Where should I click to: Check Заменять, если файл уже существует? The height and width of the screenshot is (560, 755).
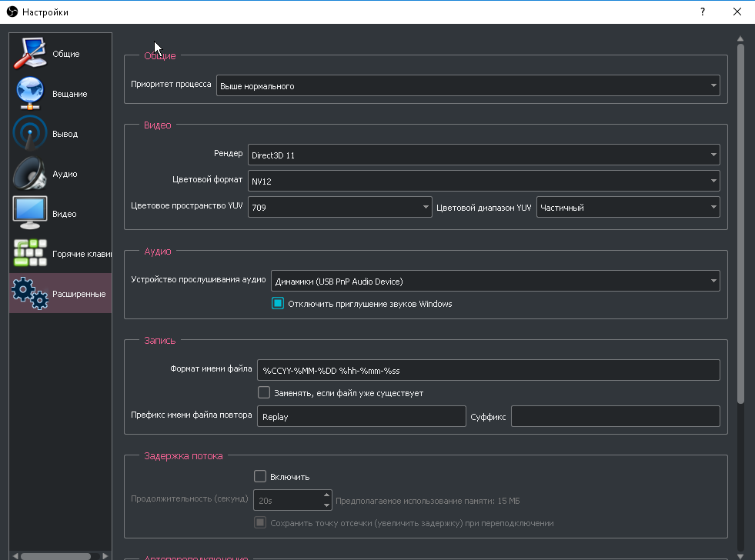click(x=264, y=392)
